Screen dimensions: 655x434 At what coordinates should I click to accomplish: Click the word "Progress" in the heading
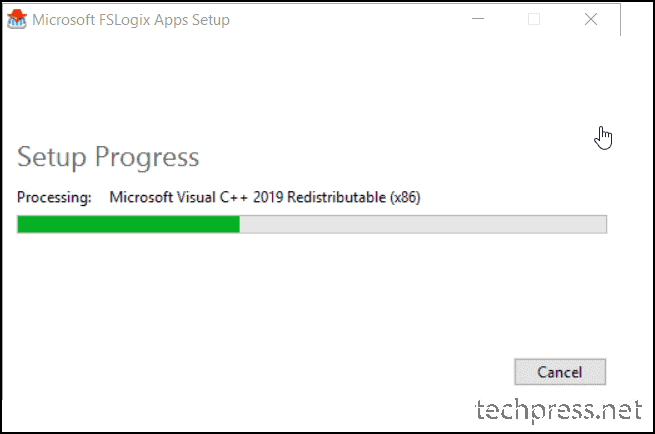pyautogui.click(x=147, y=158)
